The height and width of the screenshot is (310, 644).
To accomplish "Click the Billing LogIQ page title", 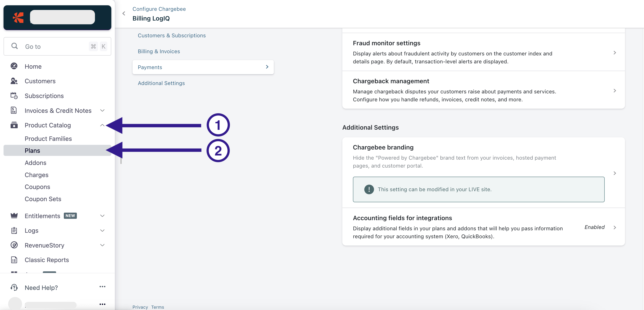I will (x=151, y=18).
